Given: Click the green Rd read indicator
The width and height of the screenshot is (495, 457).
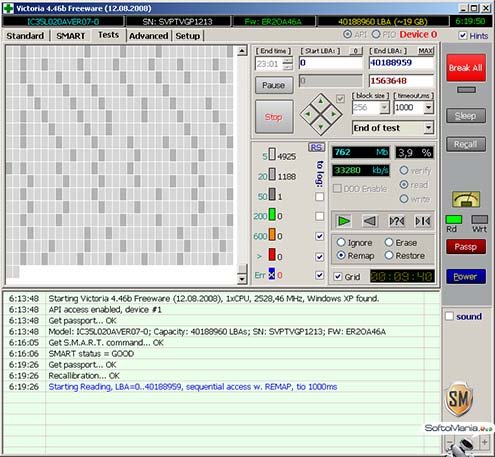Looking at the screenshot, I should [x=453, y=220].
